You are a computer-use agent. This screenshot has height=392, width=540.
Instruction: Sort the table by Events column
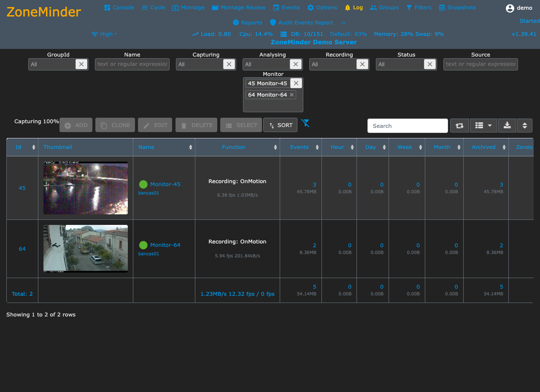click(300, 147)
